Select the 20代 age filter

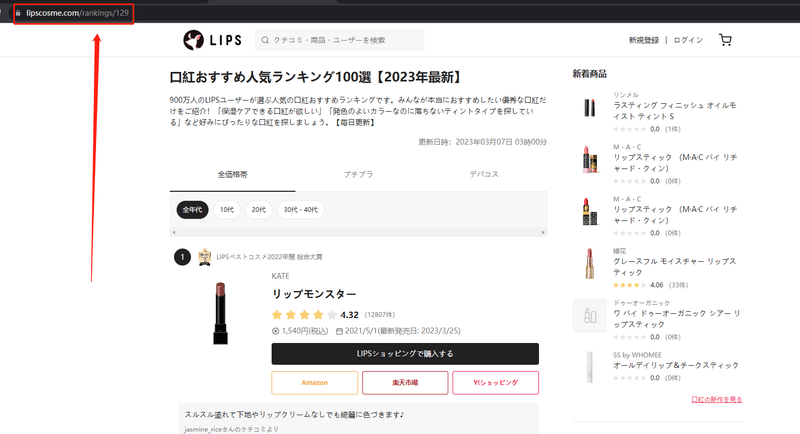point(259,210)
